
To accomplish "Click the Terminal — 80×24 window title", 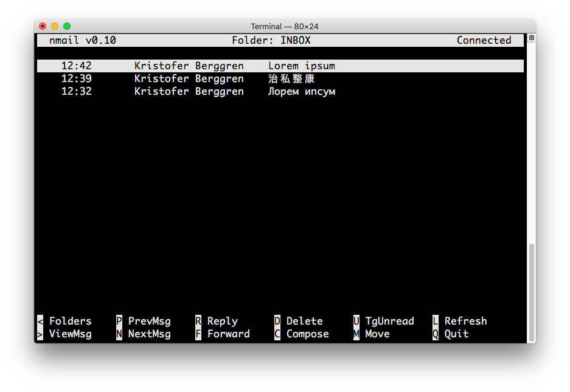I will (285, 26).
